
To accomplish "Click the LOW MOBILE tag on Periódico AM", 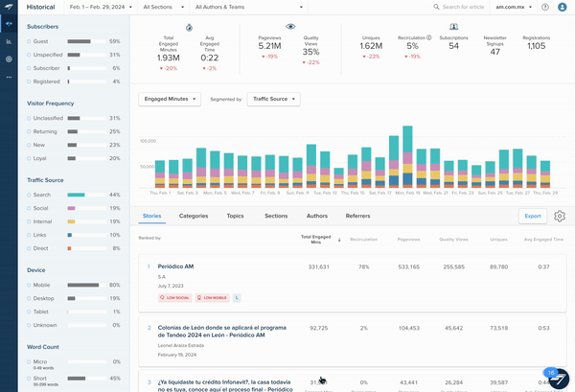I will click(x=212, y=298).
